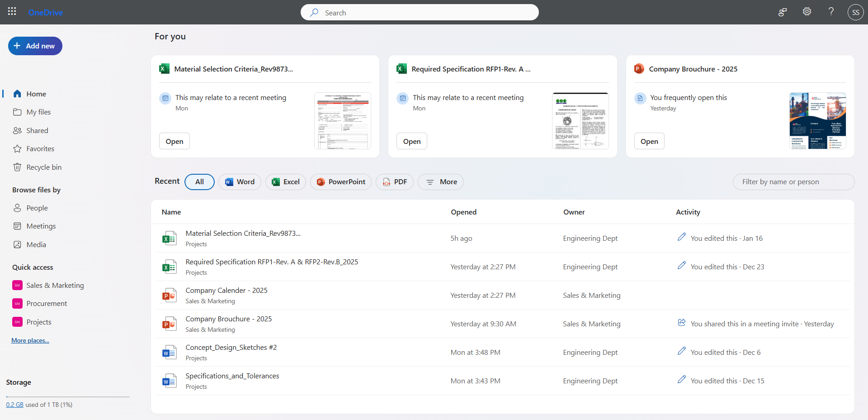Sort by the Owner column header
Viewport: 868px width, 420px height.
574,212
